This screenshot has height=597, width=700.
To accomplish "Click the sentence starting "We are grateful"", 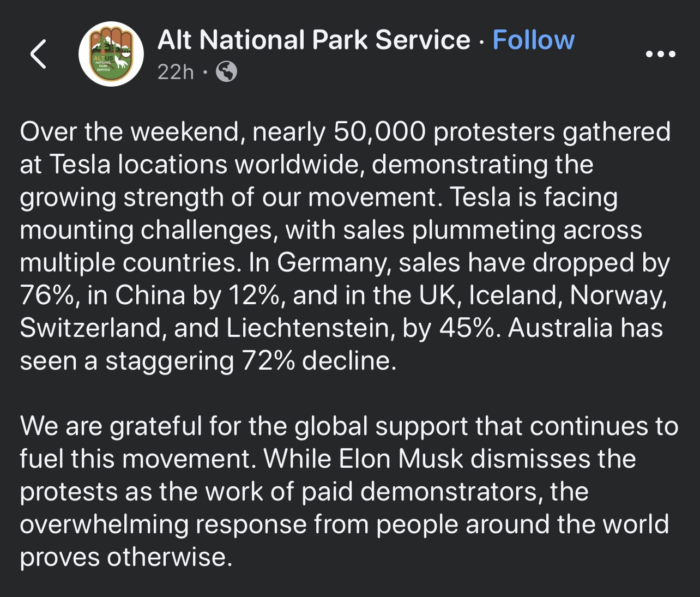I will click(x=349, y=426).
